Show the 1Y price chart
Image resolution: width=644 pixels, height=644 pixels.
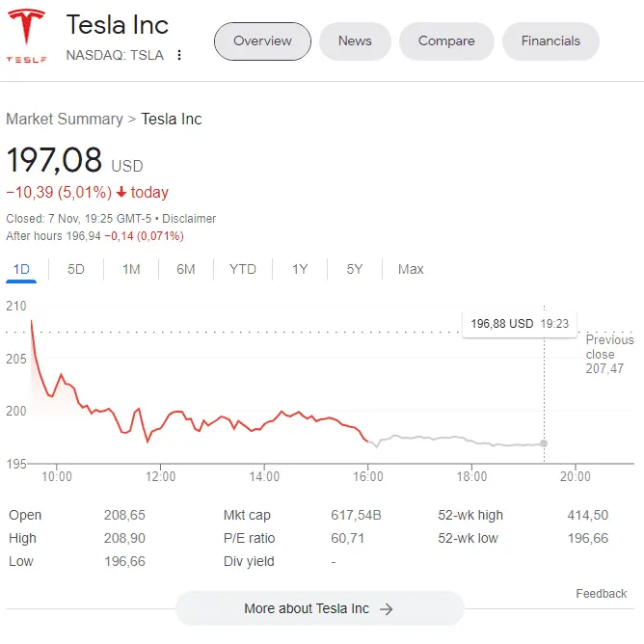click(x=300, y=269)
